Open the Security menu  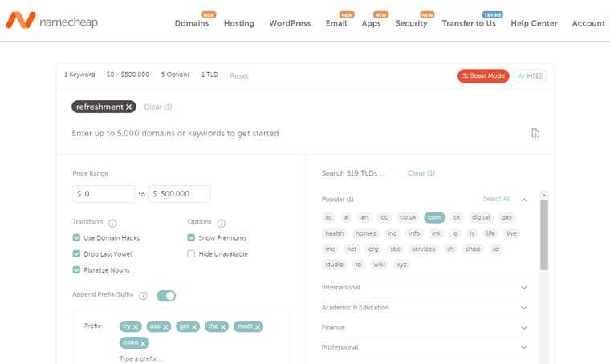click(x=411, y=23)
